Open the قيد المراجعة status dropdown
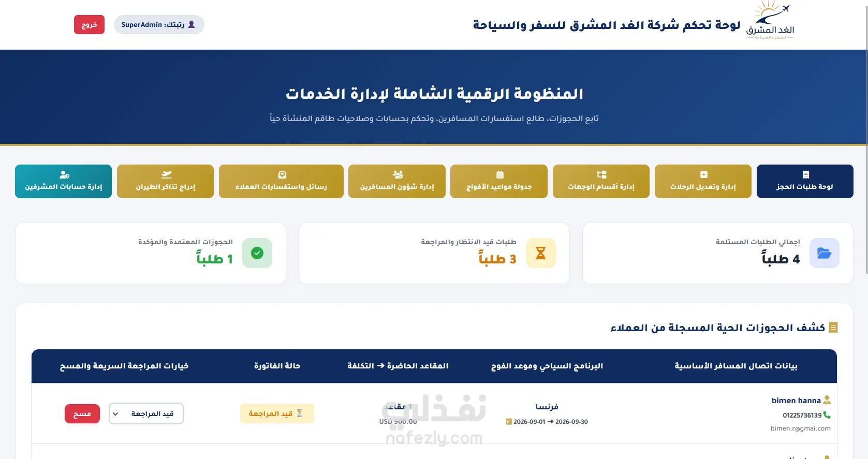 pyautogui.click(x=146, y=413)
